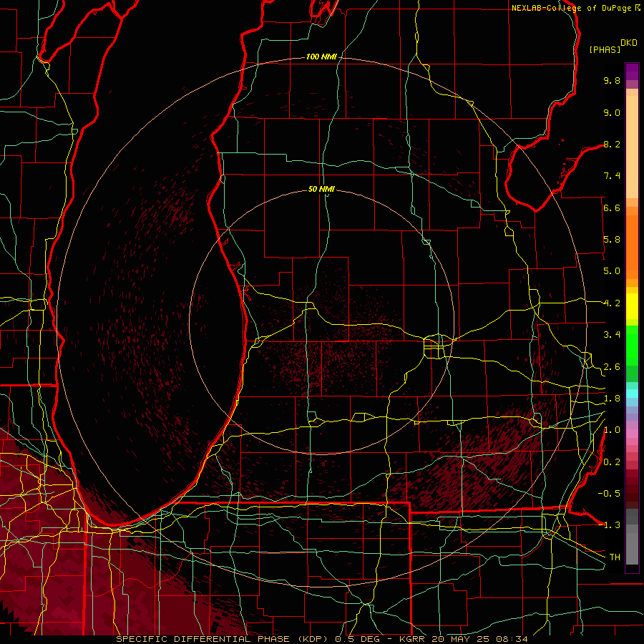Select the 0.2 scale value
The width and height of the screenshot is (644, 644).
(612, 462)
